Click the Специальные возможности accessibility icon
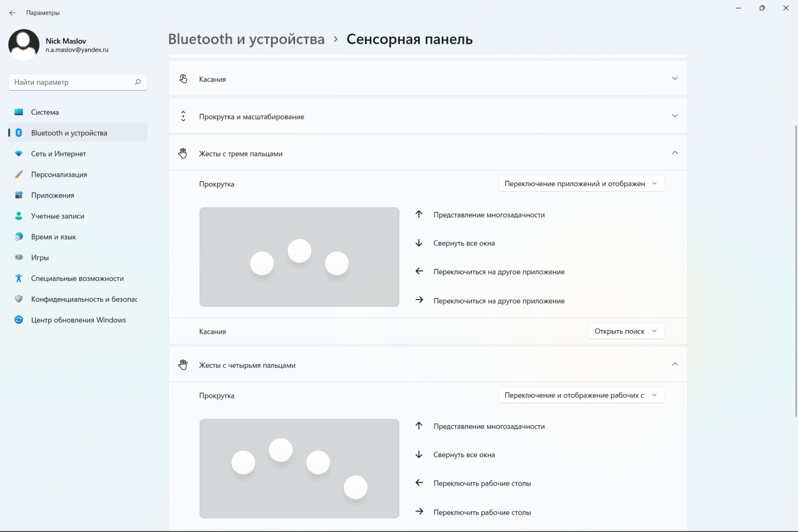This screenshot has width=798, height=532. click(x=19, y=278)
